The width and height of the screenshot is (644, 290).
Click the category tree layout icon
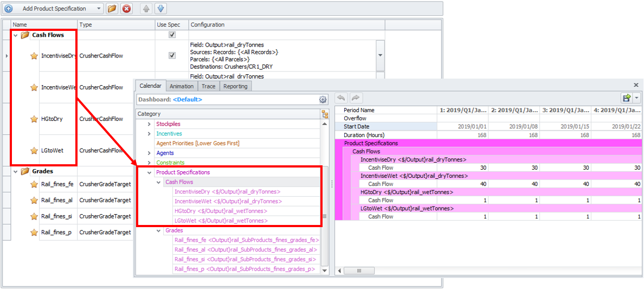[325, 114]
